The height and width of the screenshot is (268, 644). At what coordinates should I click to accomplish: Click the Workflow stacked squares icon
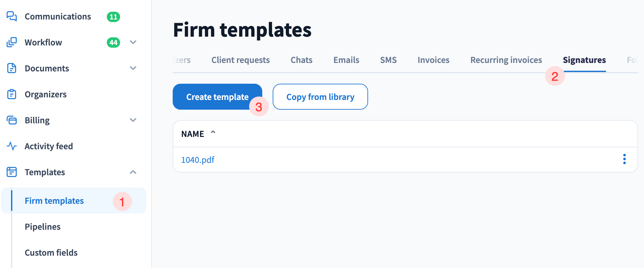tap(12, 42)
